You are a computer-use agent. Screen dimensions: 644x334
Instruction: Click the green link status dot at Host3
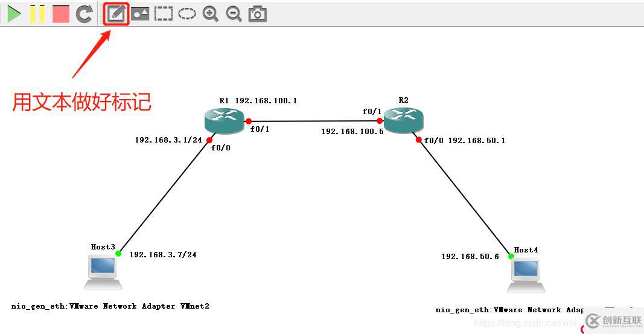(x=118, y=254)
